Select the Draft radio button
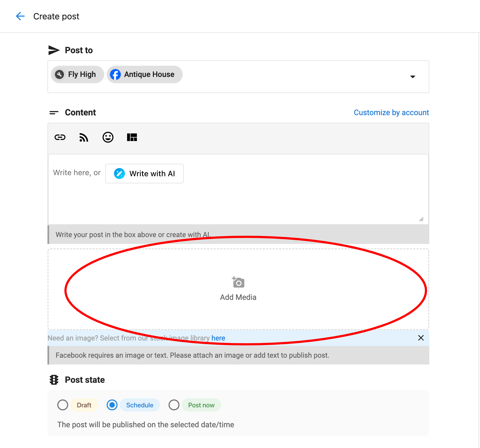480x448 pixels. [x=63, y=405]
